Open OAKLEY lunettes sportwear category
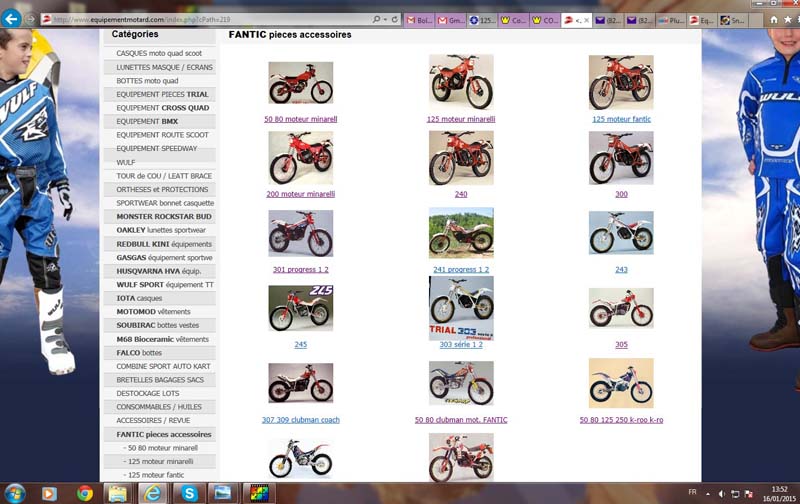This screenshot has width=800, height=504. click(x=159, y=230)
